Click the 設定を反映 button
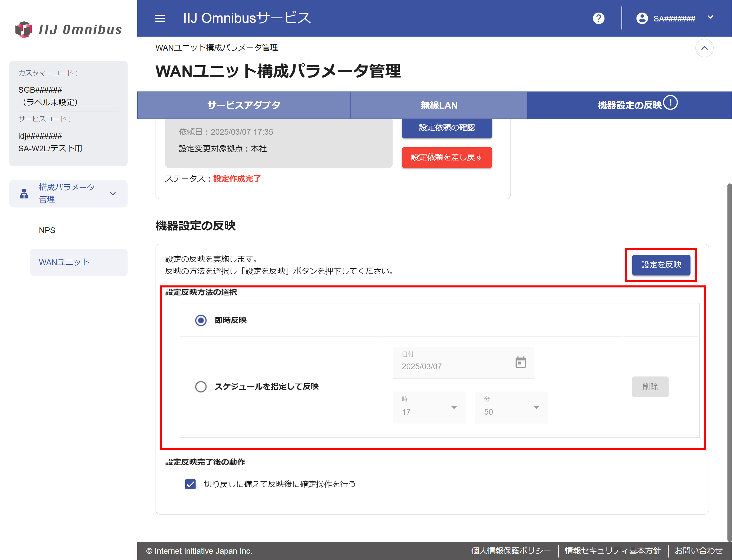 [x=661, y=265]
